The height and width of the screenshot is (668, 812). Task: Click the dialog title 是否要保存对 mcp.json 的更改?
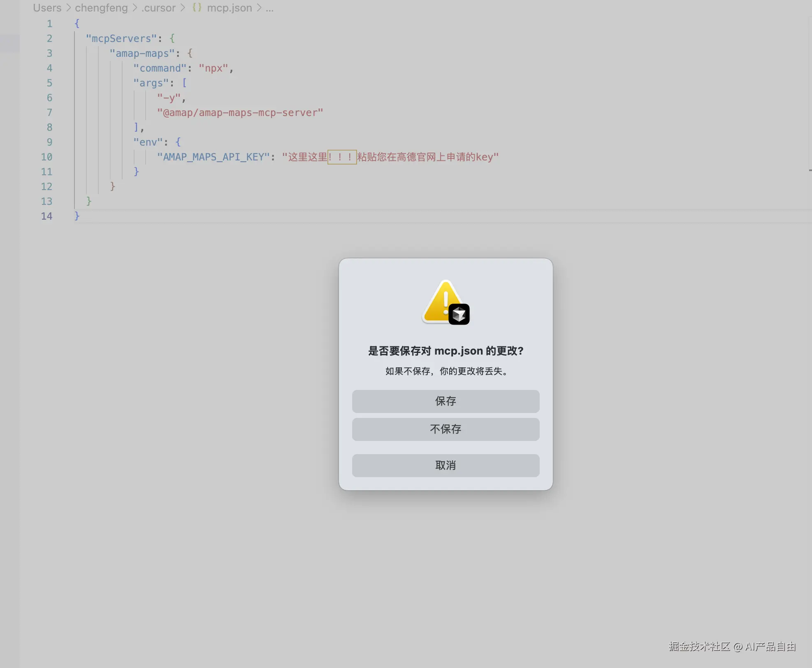tap(445, 350)
